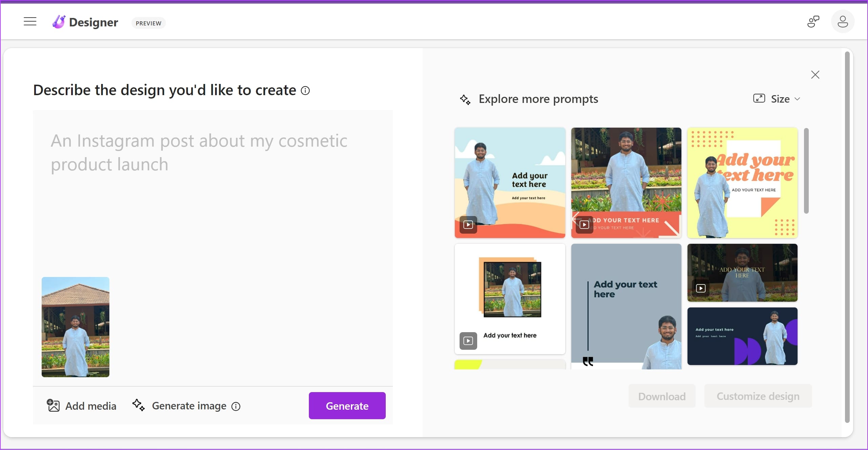The width and height of the screenshot is (868, 450).
Task: Click the Add media icon
Action: click(53, 405)
